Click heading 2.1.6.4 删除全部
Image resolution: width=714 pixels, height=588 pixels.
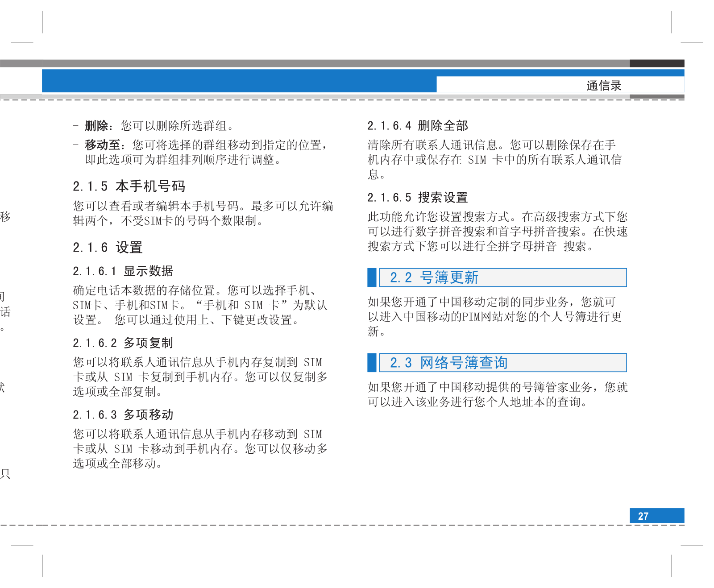point(418,126)
